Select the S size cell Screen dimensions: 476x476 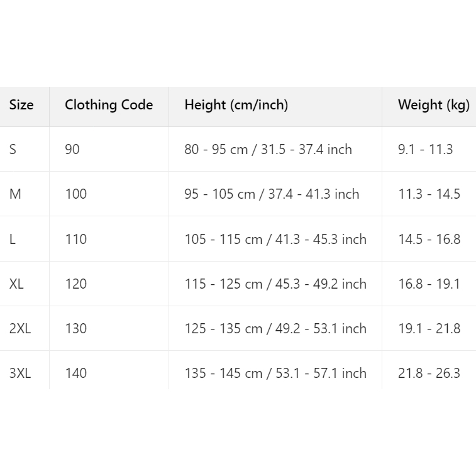click(x=13, y=150)
